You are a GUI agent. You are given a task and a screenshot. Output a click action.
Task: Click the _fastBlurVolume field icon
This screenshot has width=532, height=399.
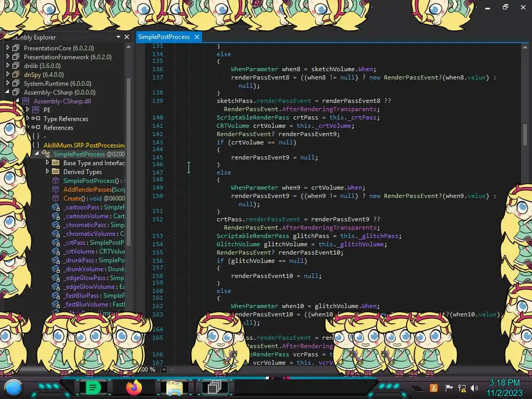click(x=56, y=304)
